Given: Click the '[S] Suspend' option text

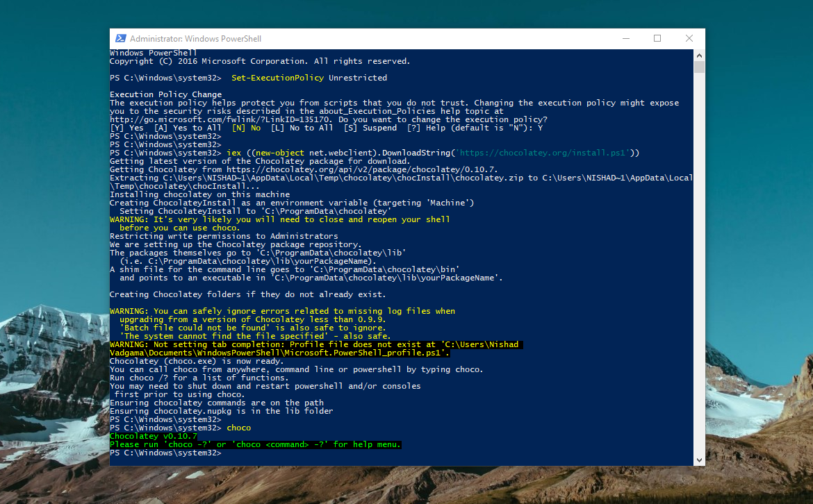Looking at the screenshot, I should click(370, 127).
